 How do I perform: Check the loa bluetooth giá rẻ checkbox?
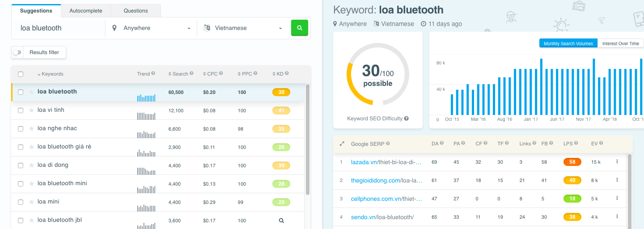21,147
